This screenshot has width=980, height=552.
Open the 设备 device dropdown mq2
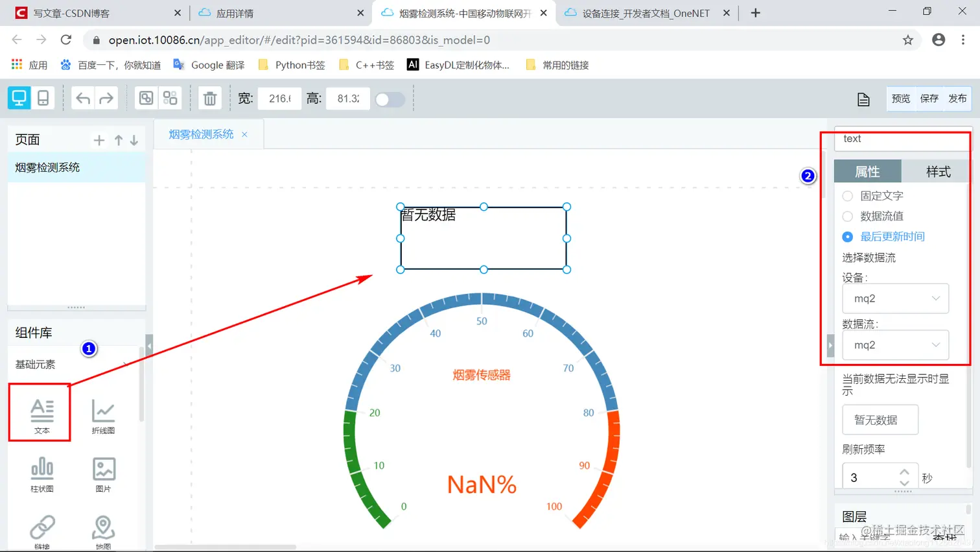896,298
